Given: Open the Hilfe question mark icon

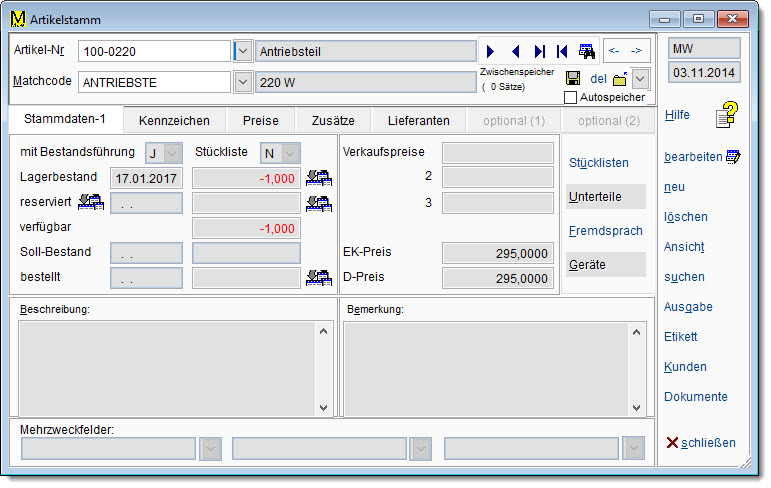Looking at the screenshot, I should click(726, 116).
